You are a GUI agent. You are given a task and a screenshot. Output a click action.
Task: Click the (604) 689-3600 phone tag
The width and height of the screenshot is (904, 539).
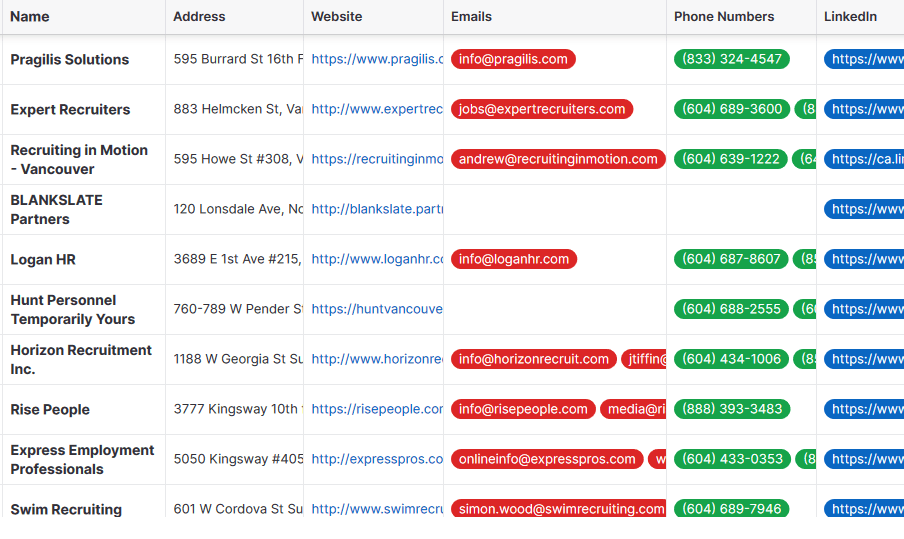732,109
